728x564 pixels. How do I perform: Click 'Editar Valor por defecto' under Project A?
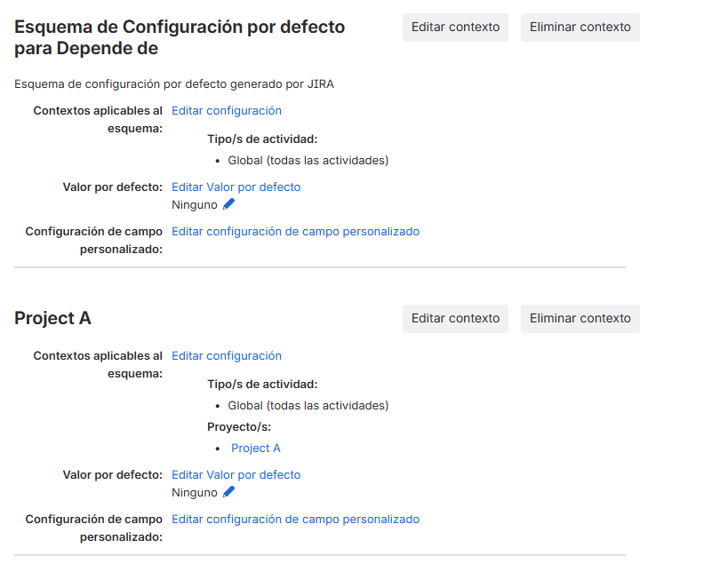(236, 474)
